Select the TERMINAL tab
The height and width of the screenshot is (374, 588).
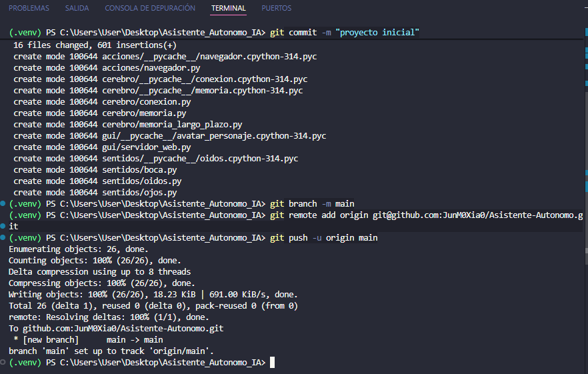[x=229, y=8]
